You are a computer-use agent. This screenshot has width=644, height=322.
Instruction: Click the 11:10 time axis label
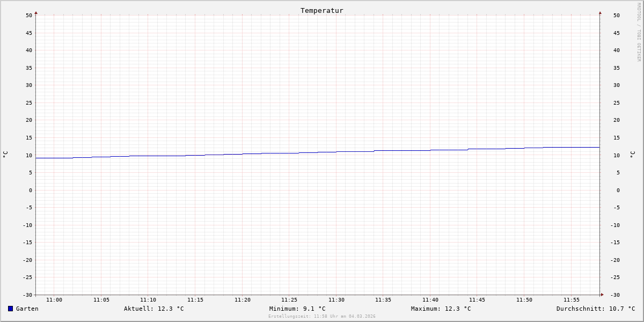[x=148, y=299]
